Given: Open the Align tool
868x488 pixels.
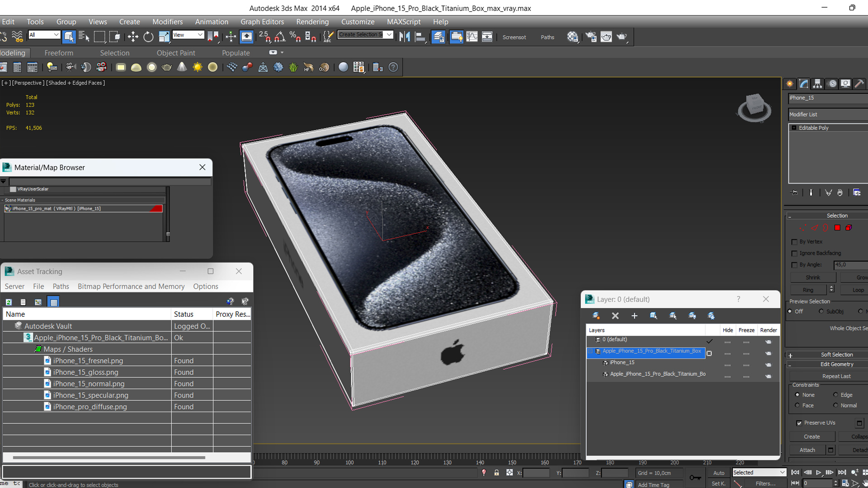Looking at the screenshot, I should click(x=420, y=37).
